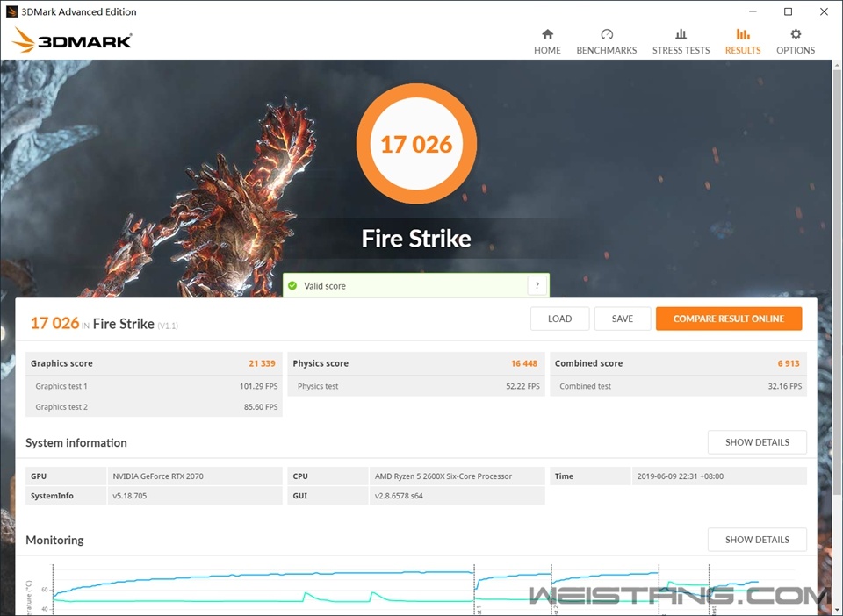Screen dimensions: 843x616
Task: Expand System information with Show Details
Action: 756,442
